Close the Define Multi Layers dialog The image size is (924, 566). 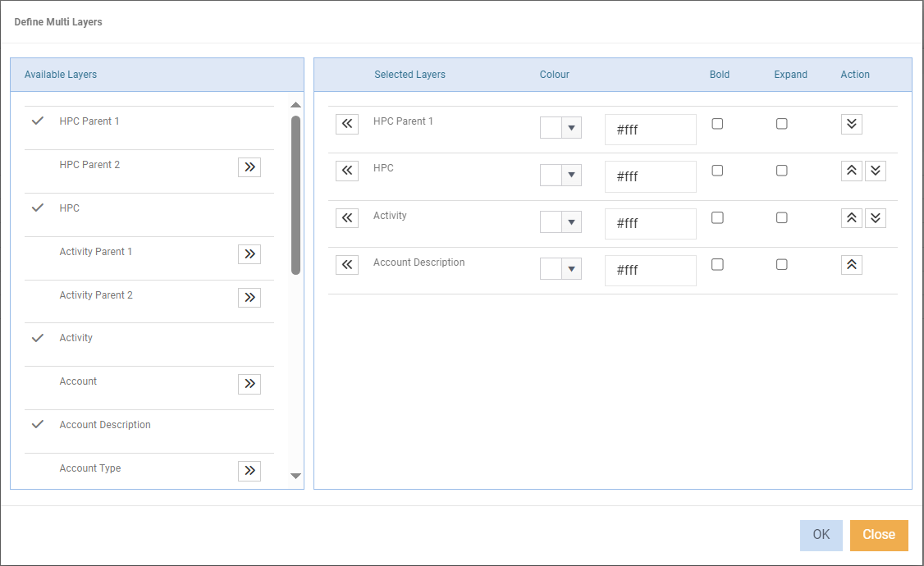click(x=878, y=535)
